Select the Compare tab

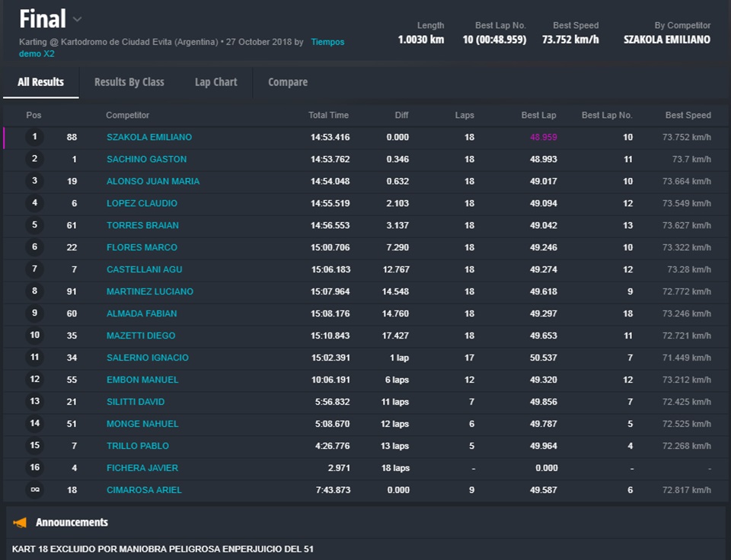click(x=288, y=82)
